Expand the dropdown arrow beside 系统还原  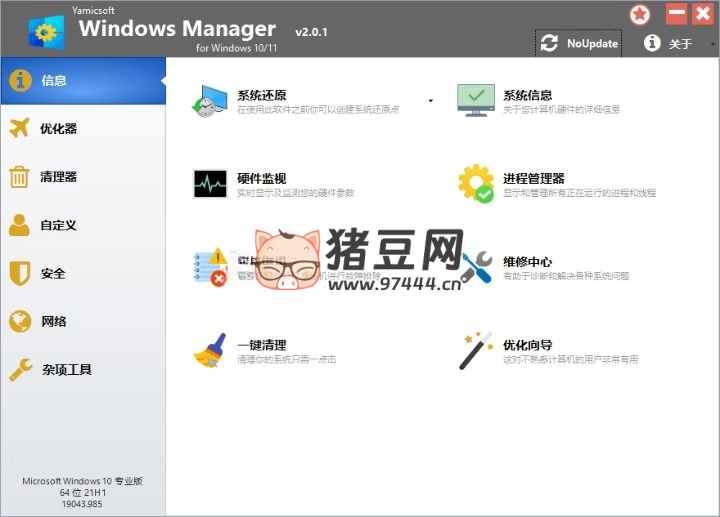(430, 101)
